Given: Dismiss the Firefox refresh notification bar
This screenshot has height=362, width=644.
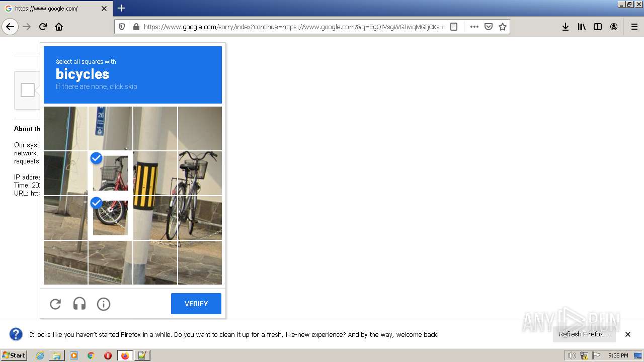Looking at the screenshot, I should click(x=628, y=334).
